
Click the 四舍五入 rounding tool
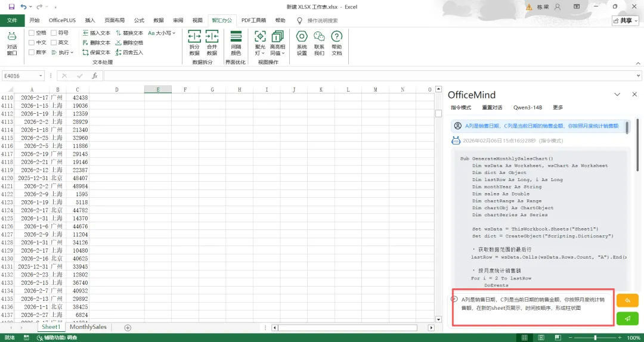[129, 52]
